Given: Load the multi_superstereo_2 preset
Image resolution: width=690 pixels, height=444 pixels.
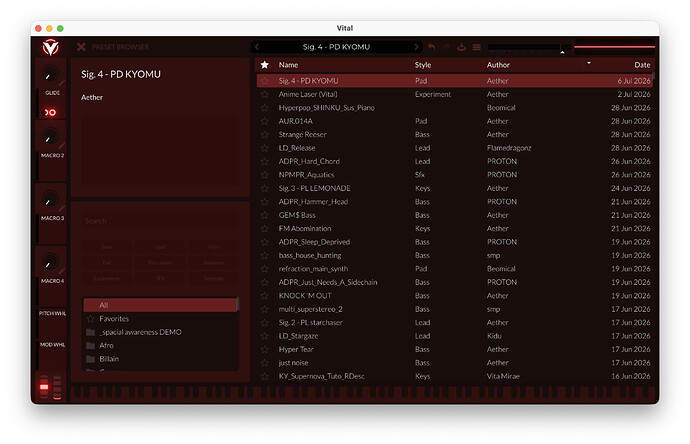Looking at the screenshot, I should pyautogui.click(x=455, y=309).
